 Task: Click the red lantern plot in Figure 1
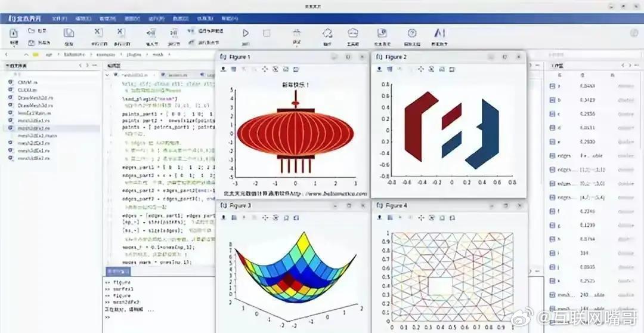pyautogui.click(x=295, y=134)
